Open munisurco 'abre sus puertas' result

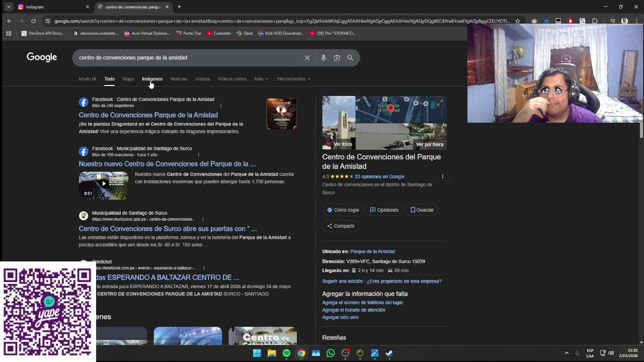(x=168, y=229)
